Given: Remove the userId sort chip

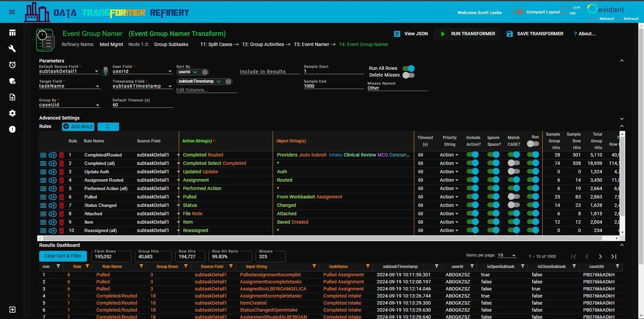Looking at the screenshot, I should click(205, 72).
